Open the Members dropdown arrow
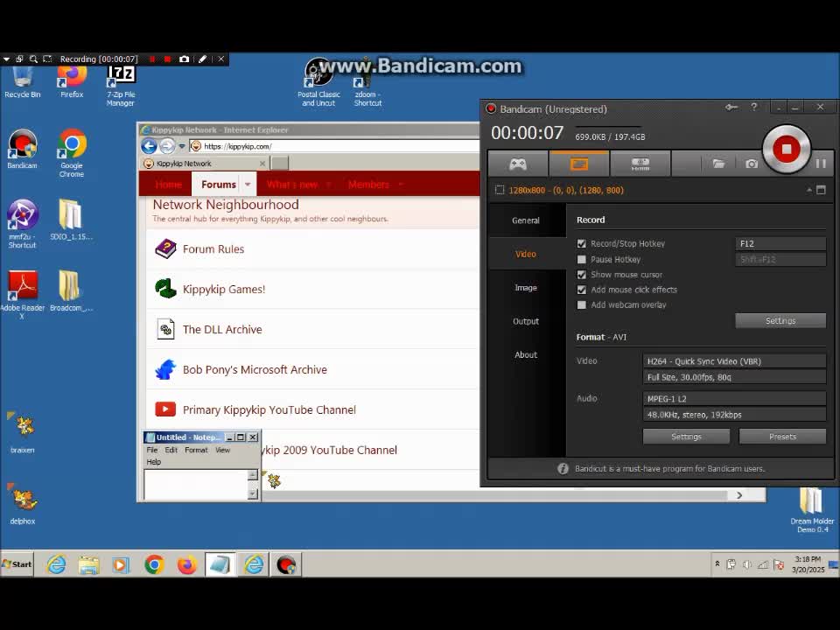The image size is (840, 630). (x=400, y=185)
